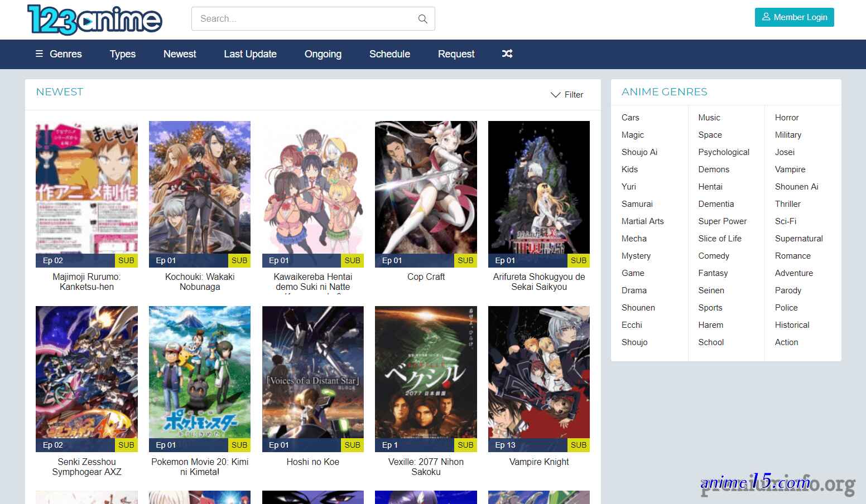Screen dimensions: 866x504
Task: Select the Kids genre
Action: point(629,169)
